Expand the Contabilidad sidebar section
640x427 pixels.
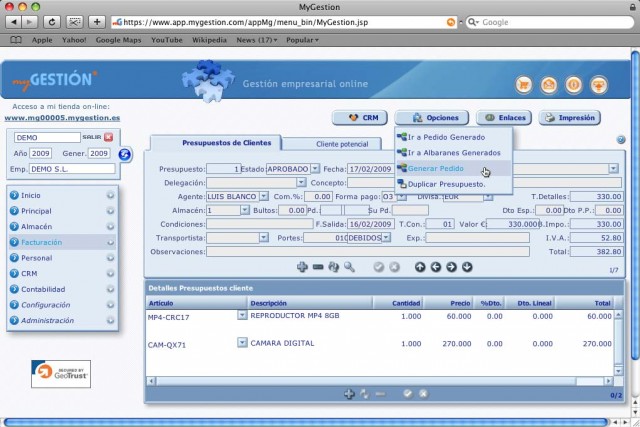110,289
